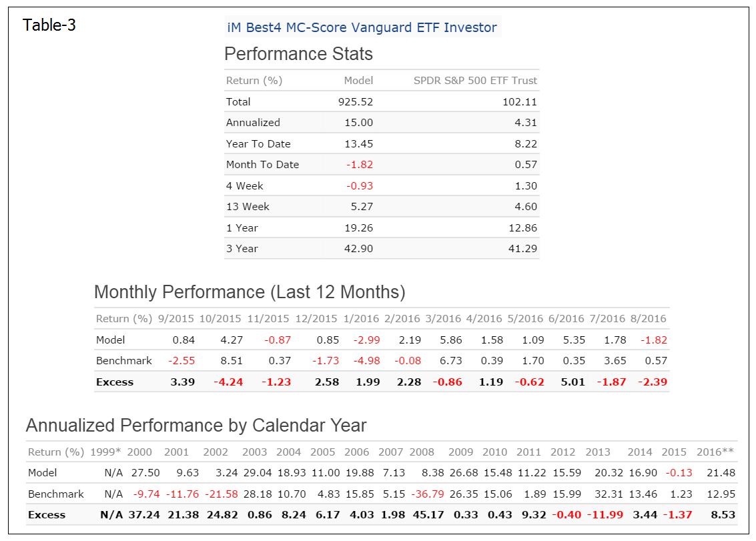Select the Model value -2.99 for 1/2016
756x541 pixels.
coord(366,340)
